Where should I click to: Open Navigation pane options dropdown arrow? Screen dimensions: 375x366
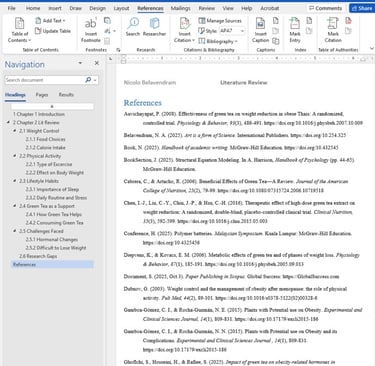point(80,63)
